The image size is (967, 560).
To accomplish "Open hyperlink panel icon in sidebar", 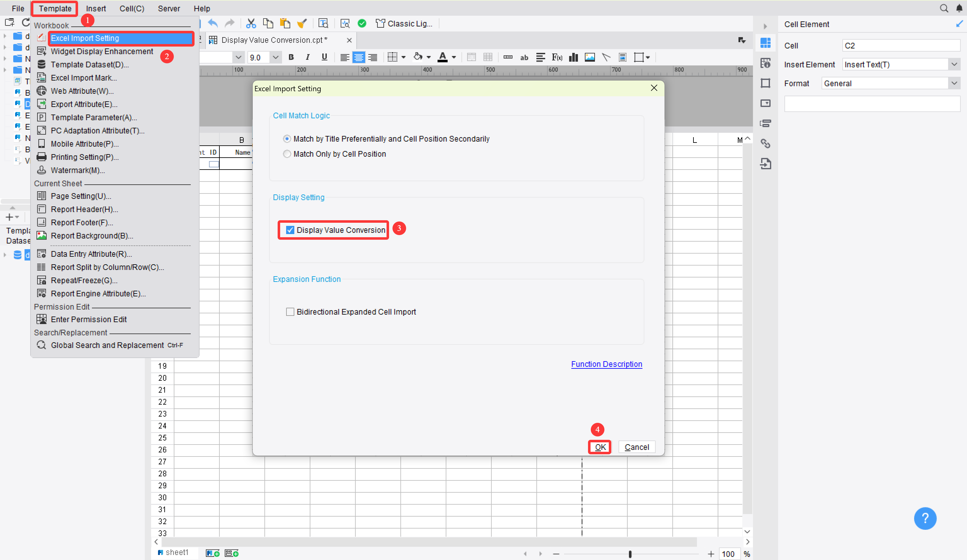I will pos(765,143).
